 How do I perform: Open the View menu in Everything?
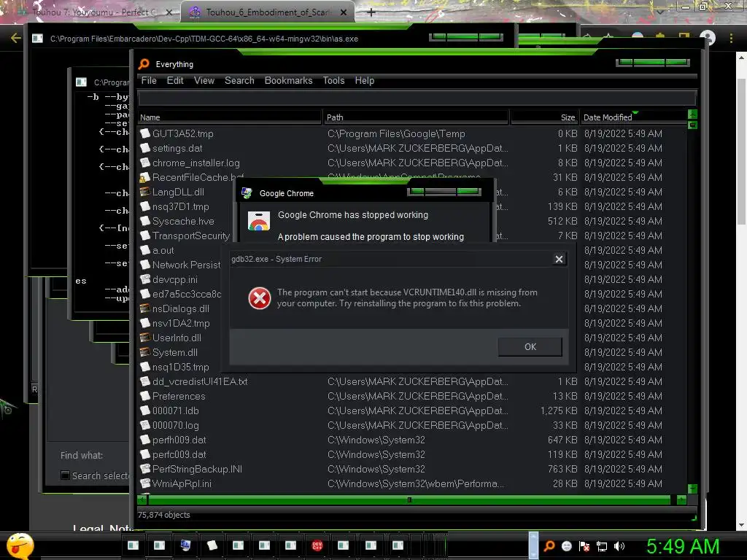point(204,80)
